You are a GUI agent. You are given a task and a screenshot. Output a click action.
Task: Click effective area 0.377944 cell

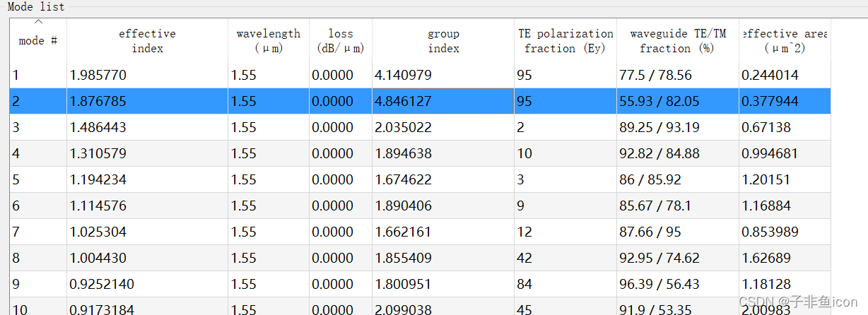785,101
